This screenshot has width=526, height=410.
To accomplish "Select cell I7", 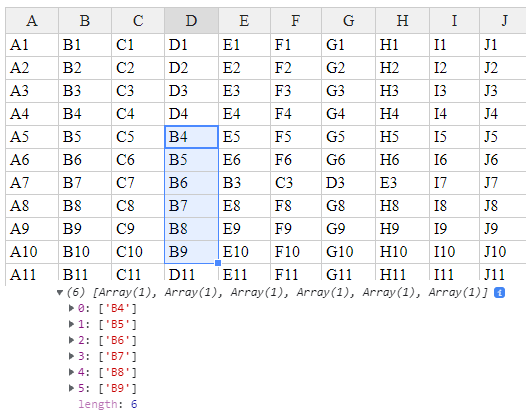I will tap(455, 183).
